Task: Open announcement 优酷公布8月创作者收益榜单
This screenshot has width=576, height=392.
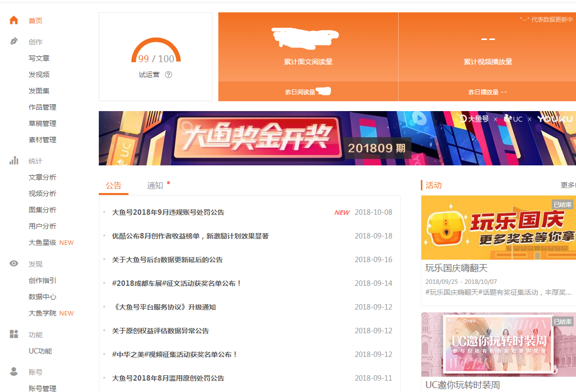Action: tap(190, 236)
